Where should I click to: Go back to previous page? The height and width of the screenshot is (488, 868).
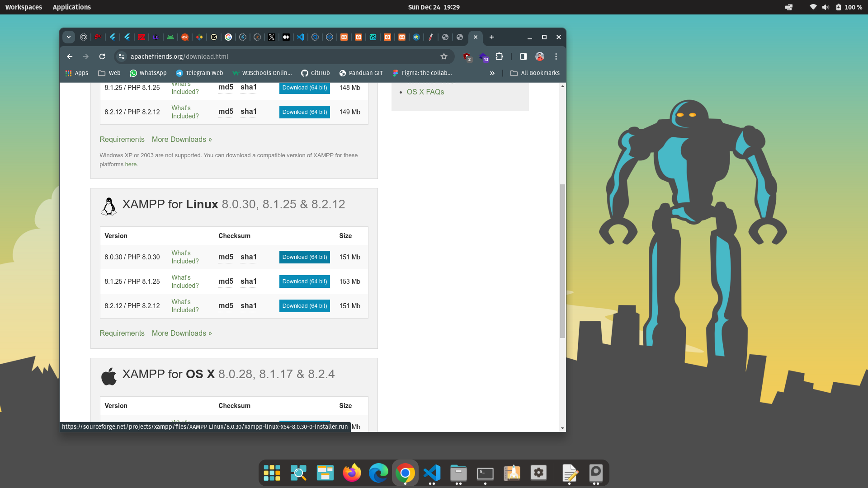(70, 56)
